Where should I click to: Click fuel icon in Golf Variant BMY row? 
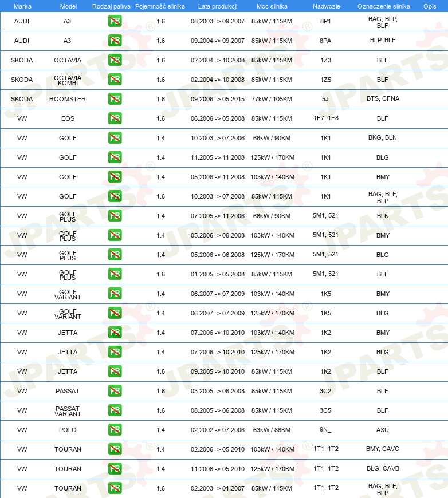(x=115, y=294)
